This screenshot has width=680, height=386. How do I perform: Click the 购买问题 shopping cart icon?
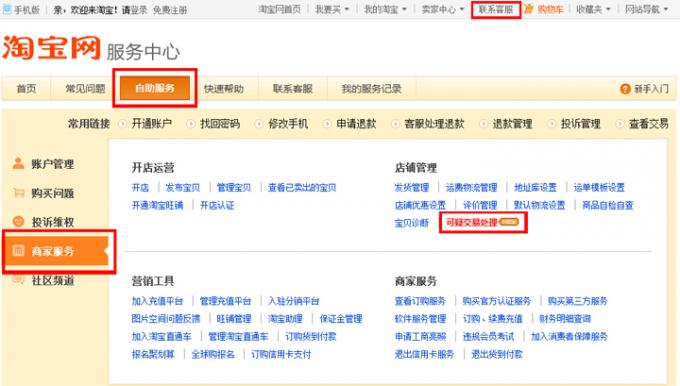coord(18,193)
